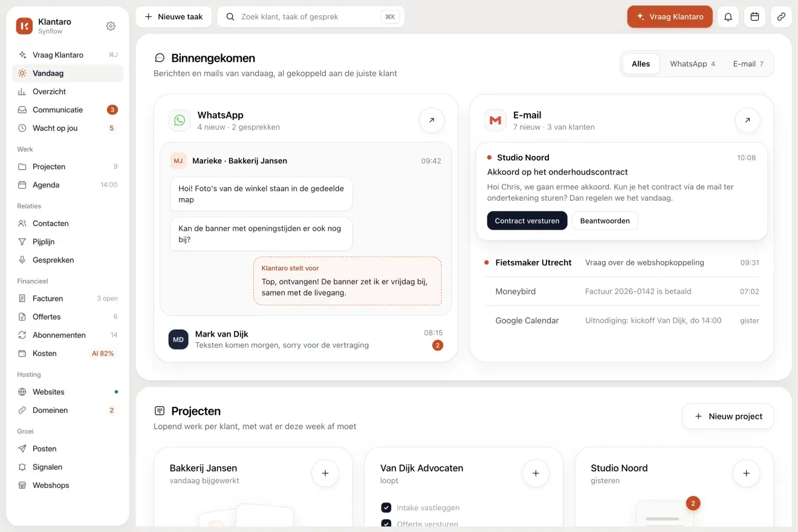Viewport: 798px width, 532px height.
Task: Click Contract versturen button
Action: pos(527,221)
